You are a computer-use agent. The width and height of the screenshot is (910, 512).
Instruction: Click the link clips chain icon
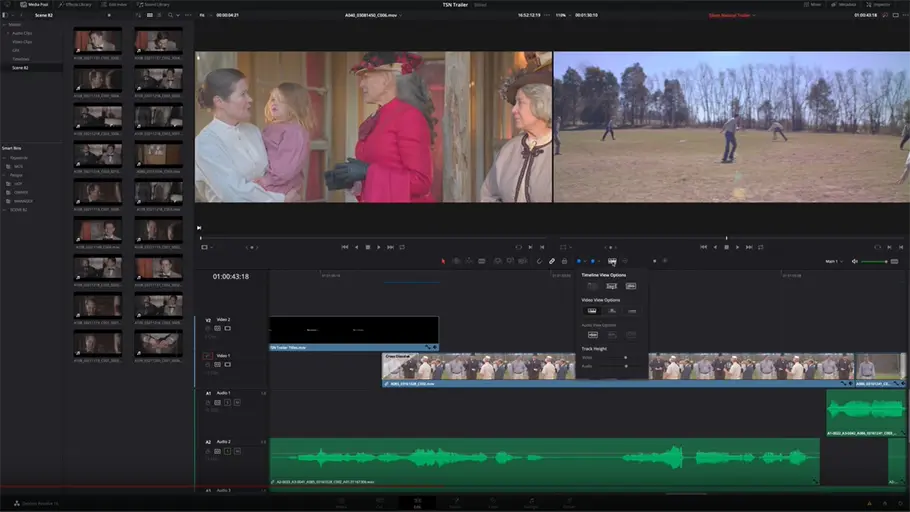click(552, 261)
